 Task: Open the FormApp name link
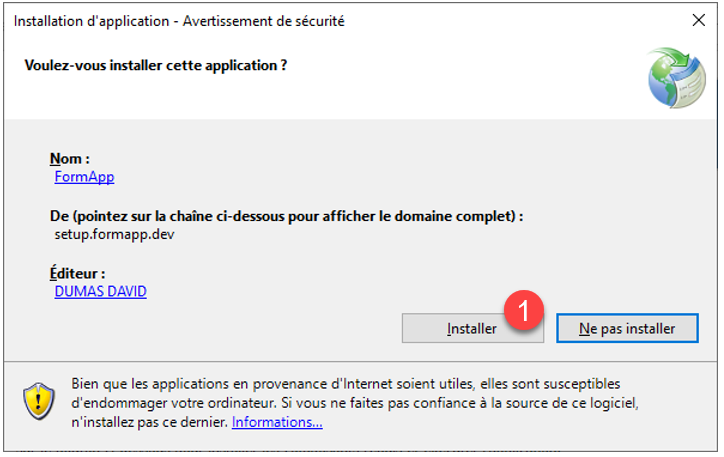pyautogui.click(x=84, y=177)
